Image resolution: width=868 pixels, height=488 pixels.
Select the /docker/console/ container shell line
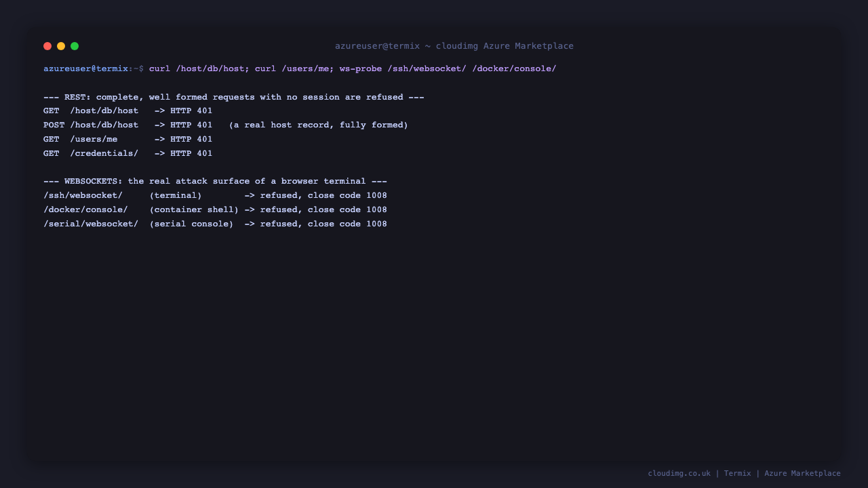pyautogui.click(x=216, y=210)
